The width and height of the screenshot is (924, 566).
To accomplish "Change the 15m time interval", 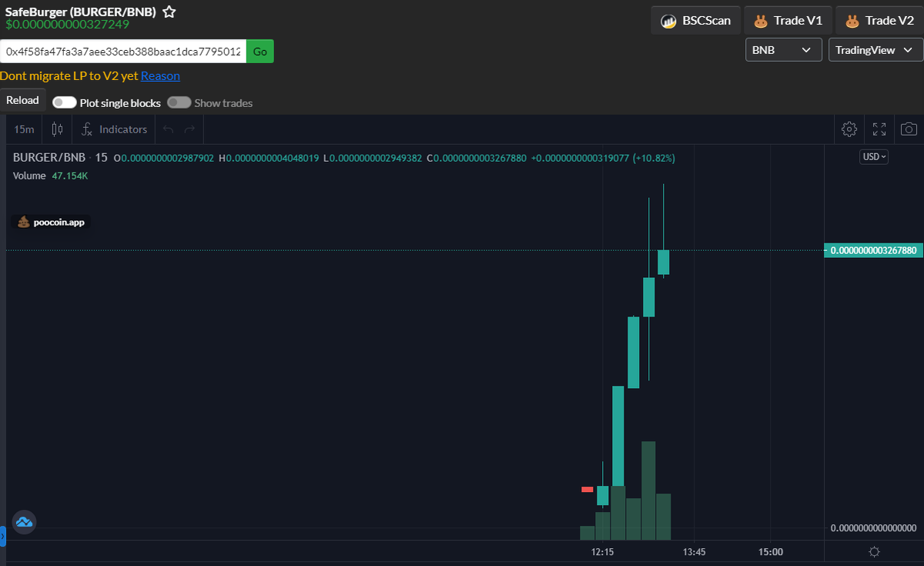I will [24, 129].
